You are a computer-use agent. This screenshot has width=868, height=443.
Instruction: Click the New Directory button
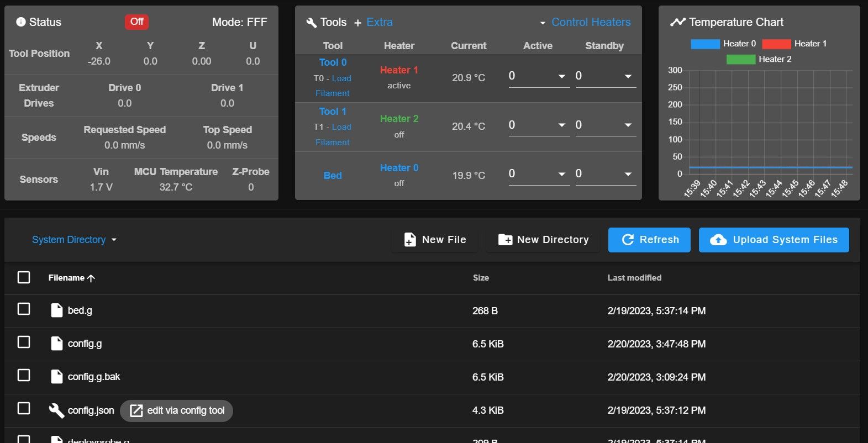point(543,240)
